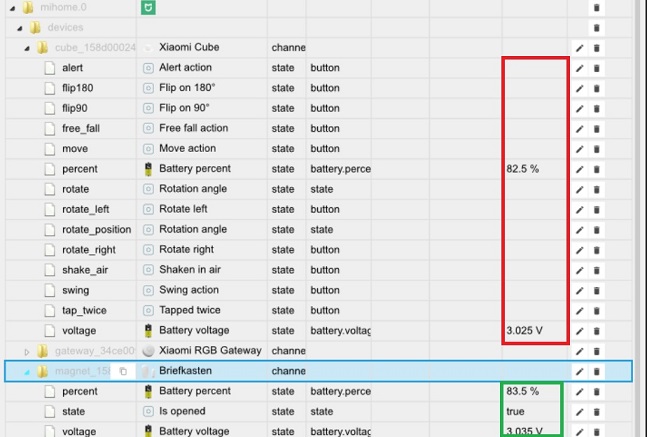Click the Shaken in air name

pyautogui.click(x=190, y=269)
